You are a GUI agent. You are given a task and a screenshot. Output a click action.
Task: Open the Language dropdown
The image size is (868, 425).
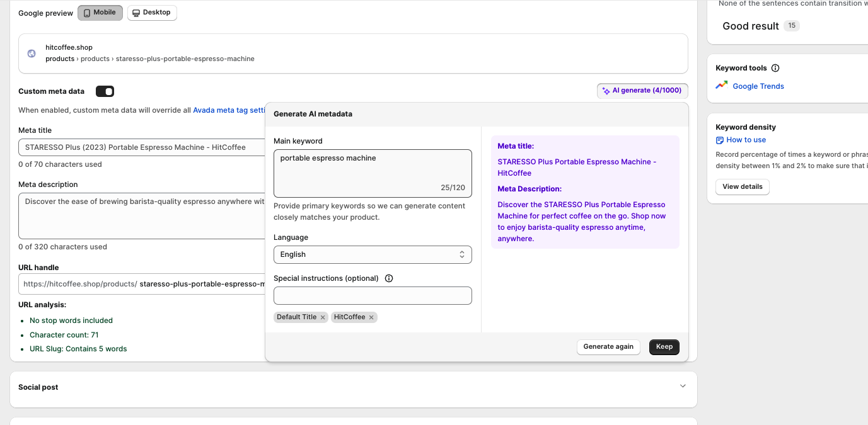(x=373, y=254)
